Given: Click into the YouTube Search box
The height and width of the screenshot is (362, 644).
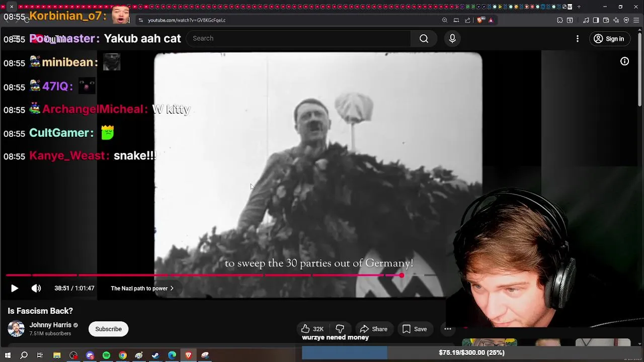Looking at the screenshot, I should pyautogui.click(x=298, y=38).
